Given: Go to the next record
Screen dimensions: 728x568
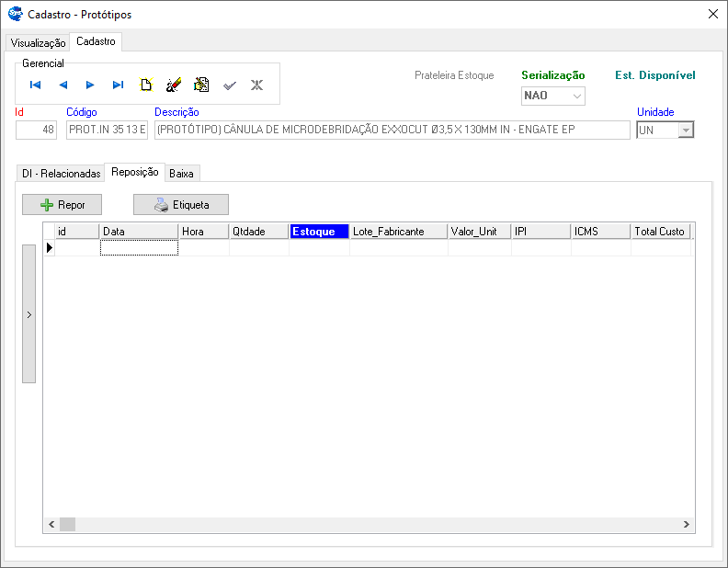Looking at the screenshot, I should (x=90, y=85).
